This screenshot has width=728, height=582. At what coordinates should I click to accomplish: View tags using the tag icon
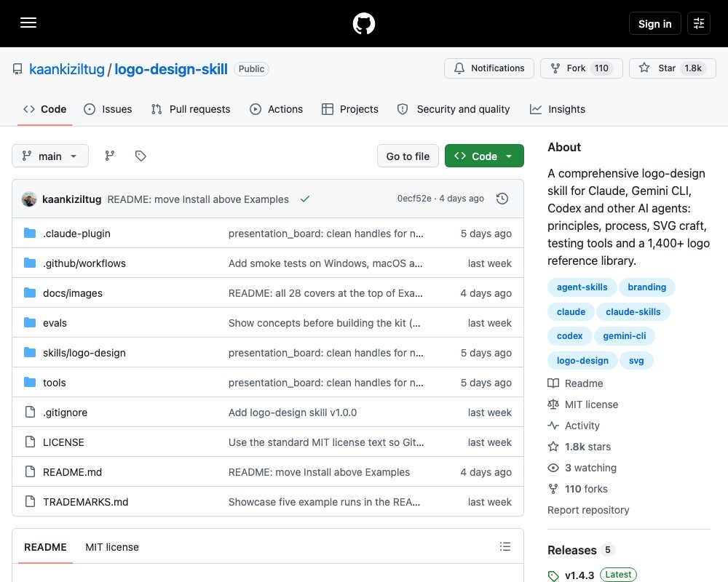coord(141,156)
